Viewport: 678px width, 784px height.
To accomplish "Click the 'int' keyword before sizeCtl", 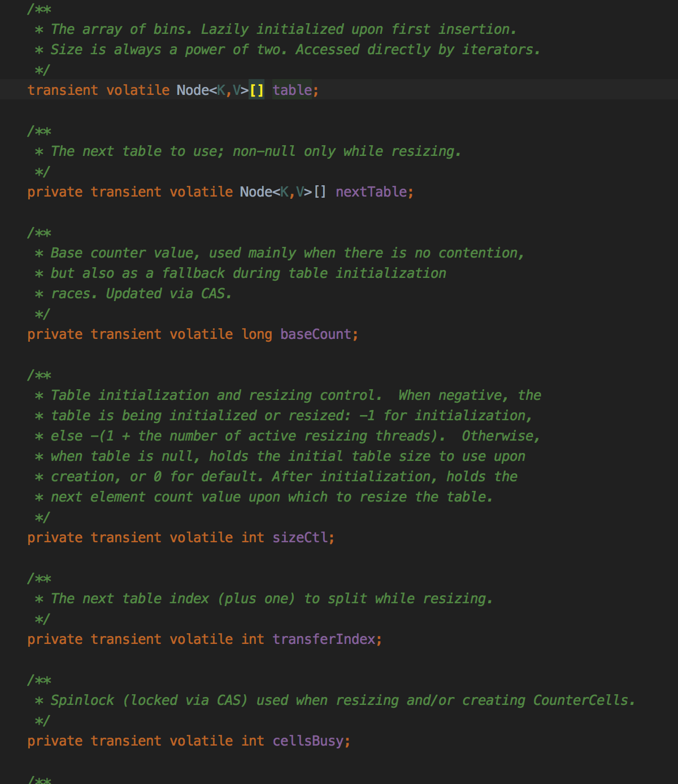I will [253, 538].
